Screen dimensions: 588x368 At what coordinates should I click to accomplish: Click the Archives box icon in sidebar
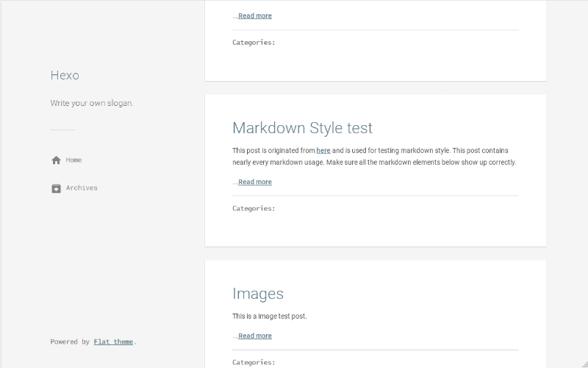click(56, 188)
